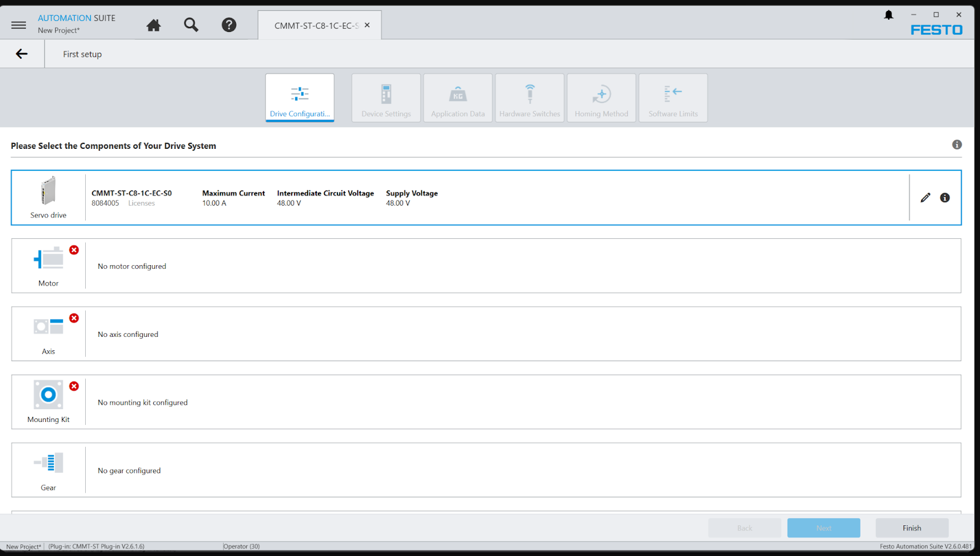This screenshot has width=980, height=556.
Task: Click the Plug-in version status text
Action: (97, 546)
